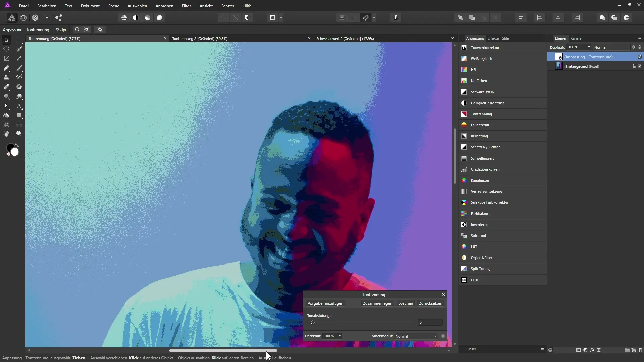Select the rectangular marquee tool
Viewport: 644px width, 362px height.
[x=19, y=40]
